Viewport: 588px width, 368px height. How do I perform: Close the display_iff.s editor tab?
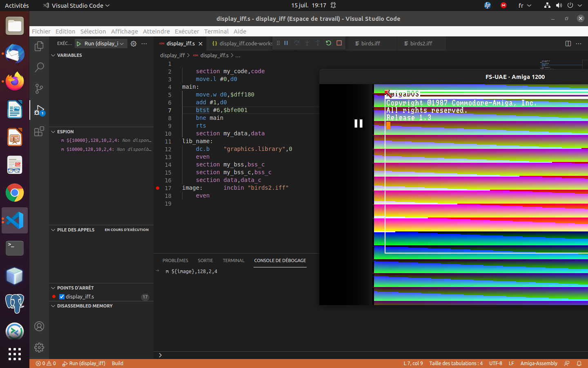coord(200,43)
